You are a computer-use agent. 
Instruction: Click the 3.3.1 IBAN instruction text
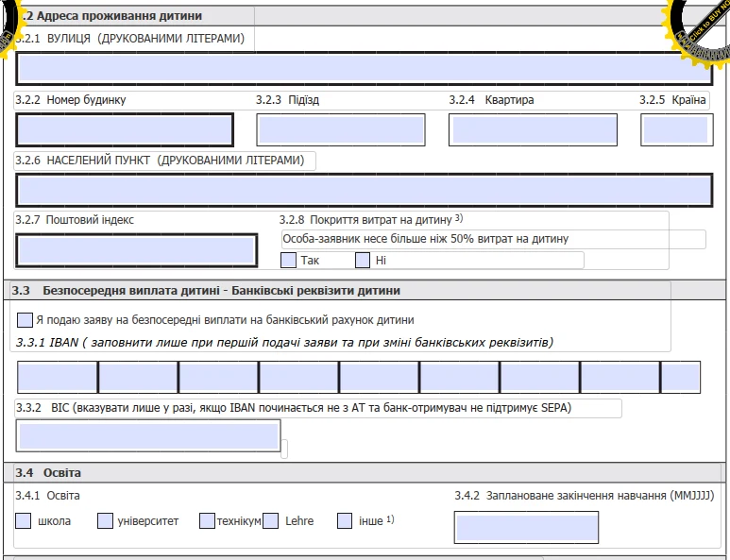284,343
